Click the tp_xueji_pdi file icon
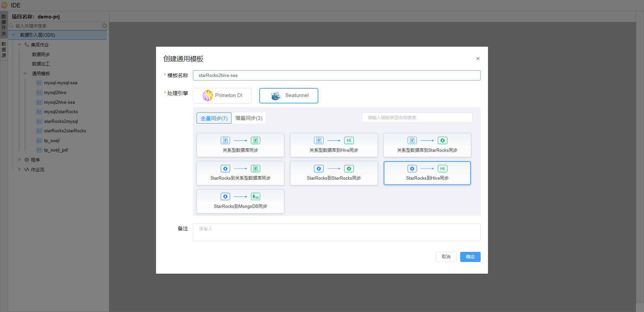Screen dimensions: 644x312 39,150
